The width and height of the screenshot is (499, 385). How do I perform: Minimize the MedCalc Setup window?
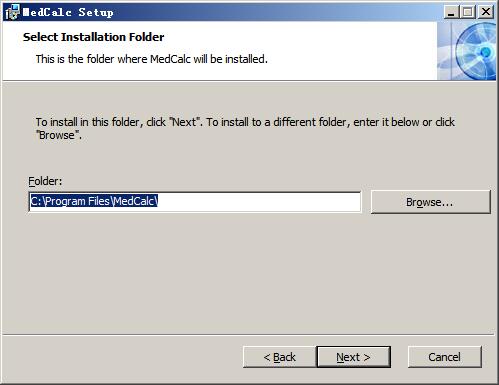click(x=451, y=12)
